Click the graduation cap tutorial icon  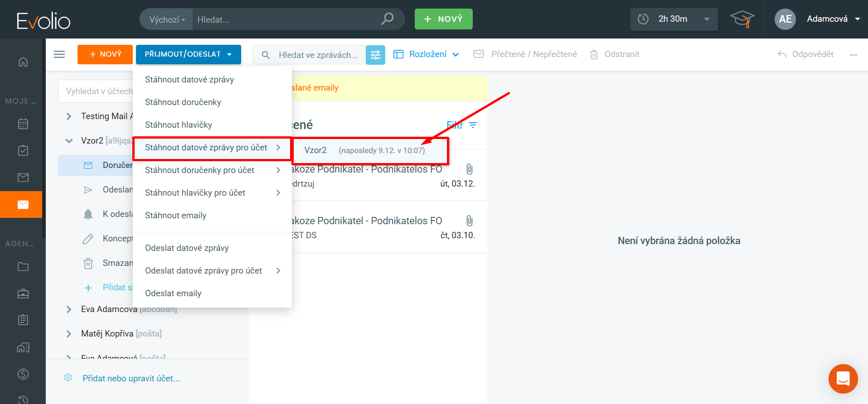[742, 19]
